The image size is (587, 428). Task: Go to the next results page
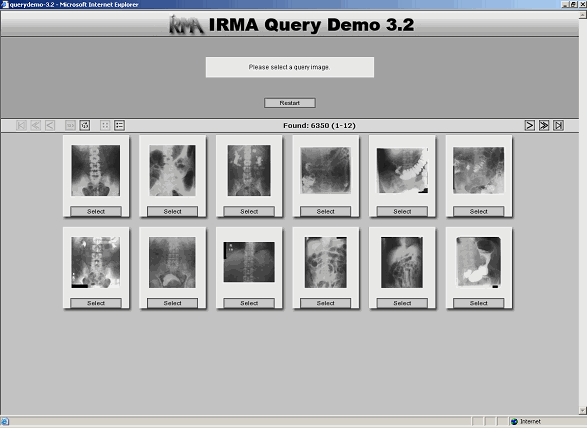[x=529, y=125]
